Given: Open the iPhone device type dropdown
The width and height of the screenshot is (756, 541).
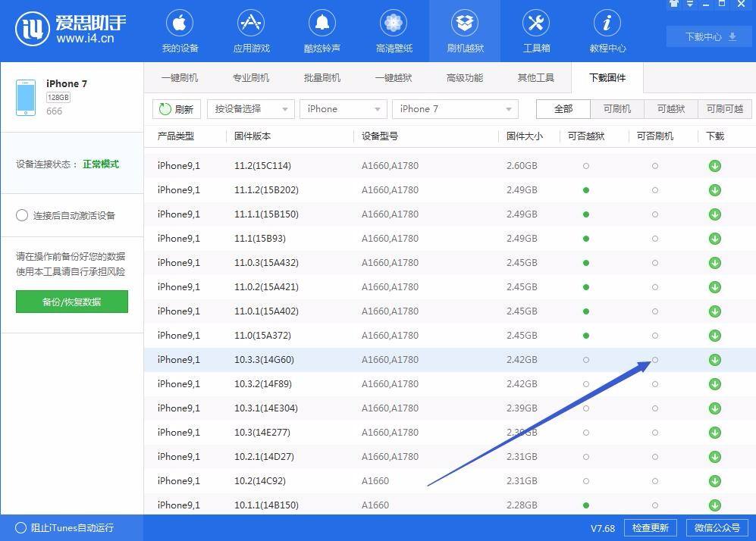Looking at the screenshot, I should pyautogui.click(x=343, y=109).
